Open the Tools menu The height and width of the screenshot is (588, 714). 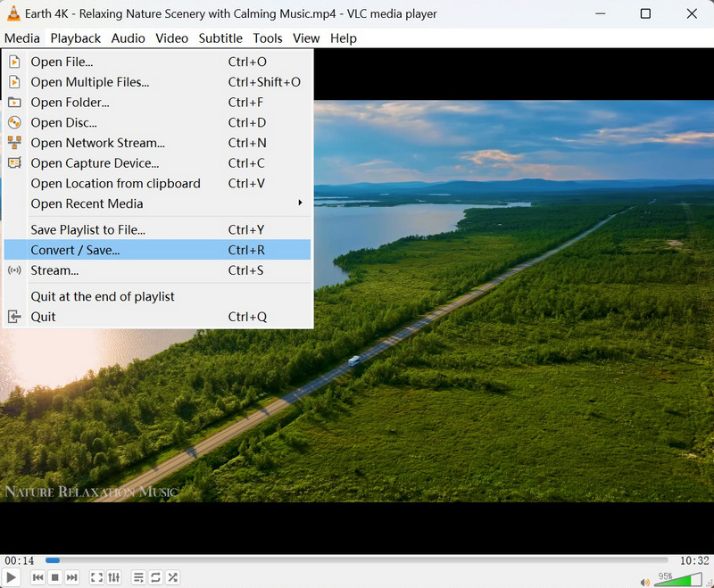point(268,38)
